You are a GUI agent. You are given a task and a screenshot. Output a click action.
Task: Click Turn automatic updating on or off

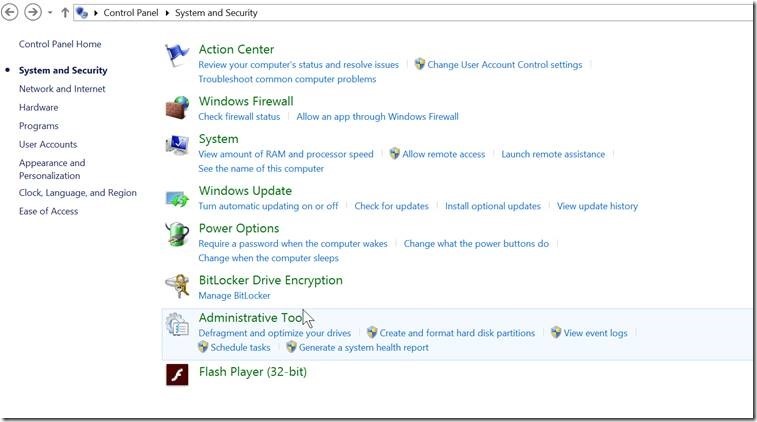[x=268, y=206]
